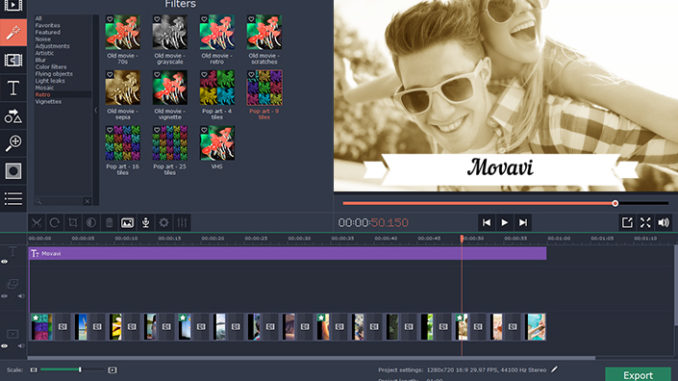Mute the overlay track audio
This screenshot has width=678, height=381.
coord(21,296)
